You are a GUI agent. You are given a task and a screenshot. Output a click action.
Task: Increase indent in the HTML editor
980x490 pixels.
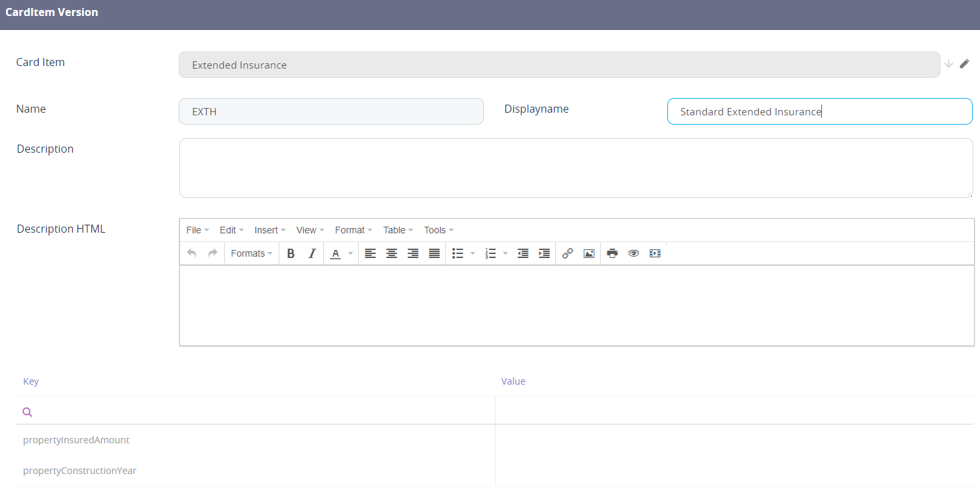pos(544,253)
